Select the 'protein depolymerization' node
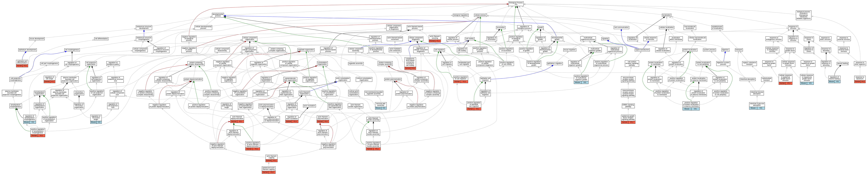Screen dimensions: 868x175 click(193, 79)
